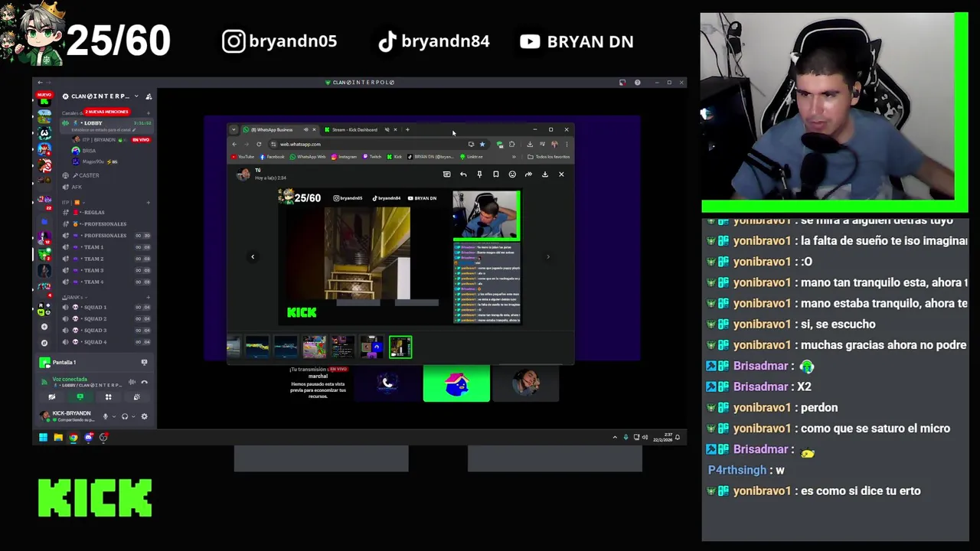Viewport: 980px width, 551px height.
Task: React with emoji in WhatsApp viewer
Action: [x=512, y=174]
